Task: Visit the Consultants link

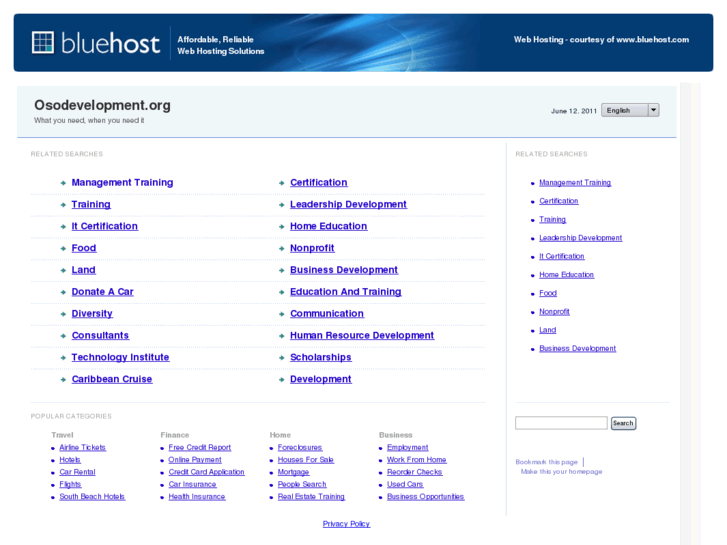Action: pyautogui.click(x=100, y=335)
